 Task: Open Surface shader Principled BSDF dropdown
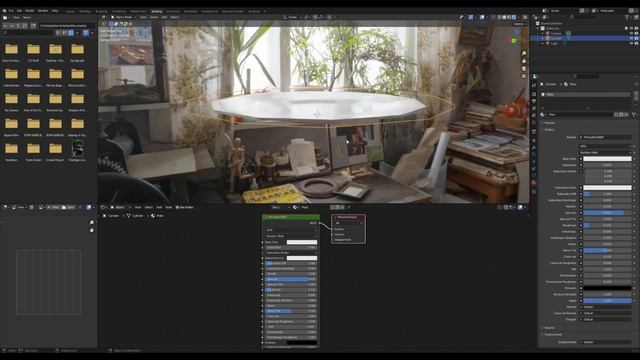point(605,137)
